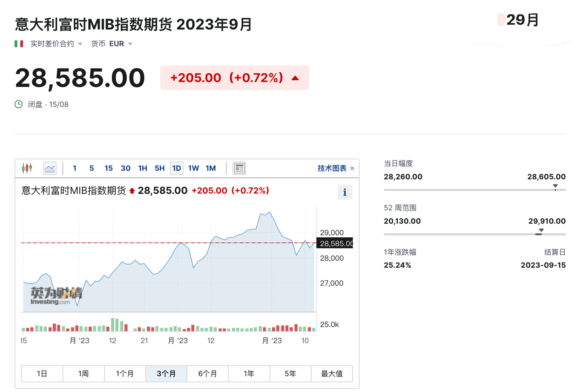Viewport: 583px width, 392px height.
Task: Enable the 1M interval
Action: coord(211,168)
